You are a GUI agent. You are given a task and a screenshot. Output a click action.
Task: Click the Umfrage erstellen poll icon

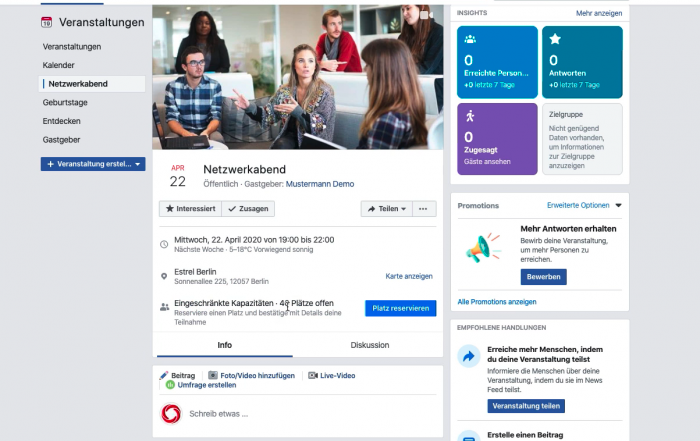[170, 385]
